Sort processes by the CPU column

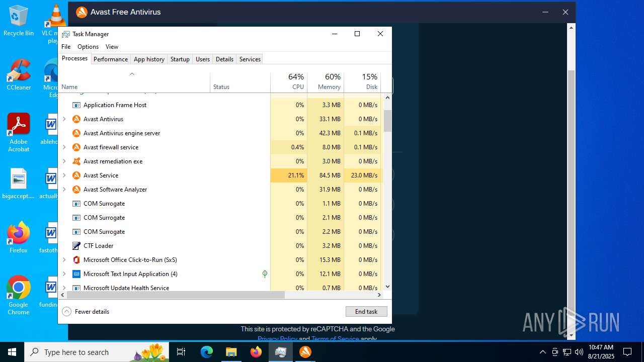[289, 82]
